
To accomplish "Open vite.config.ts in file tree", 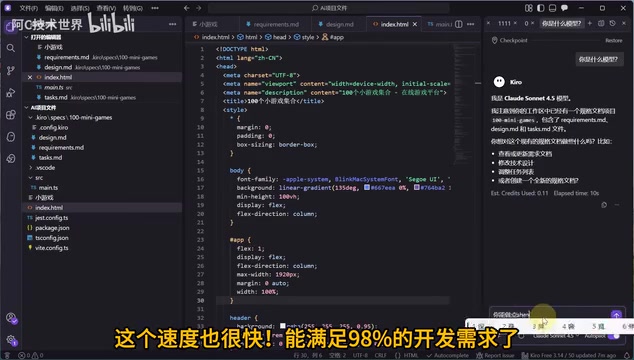I will pyautogui.click(x=51, y=248).
